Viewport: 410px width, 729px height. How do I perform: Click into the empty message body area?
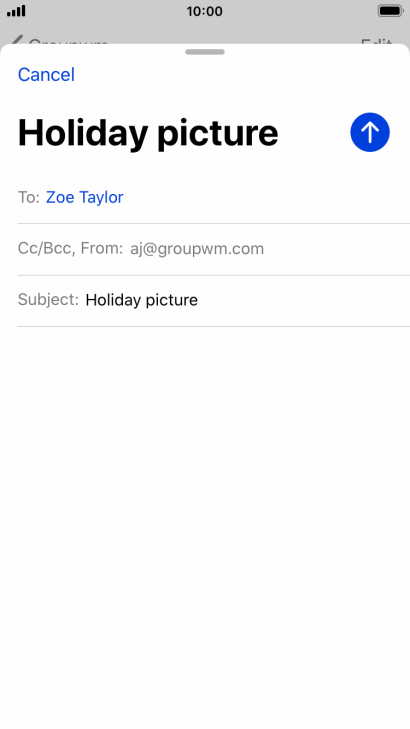[x=205, y=525]
